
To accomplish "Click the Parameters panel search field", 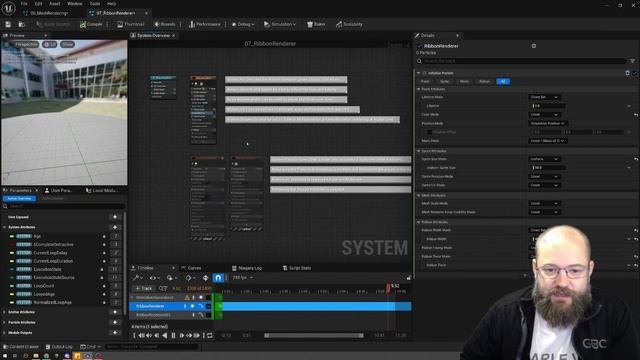I will point(63,207).
